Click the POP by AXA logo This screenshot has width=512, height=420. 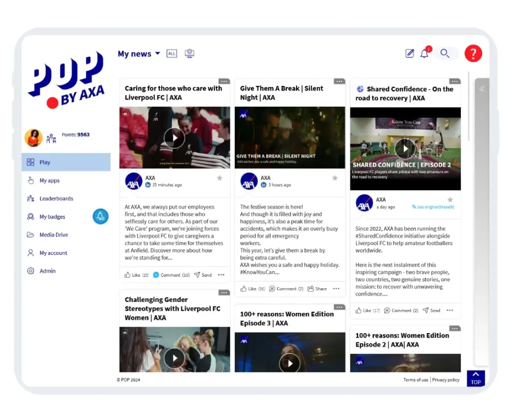coord(66,79)
